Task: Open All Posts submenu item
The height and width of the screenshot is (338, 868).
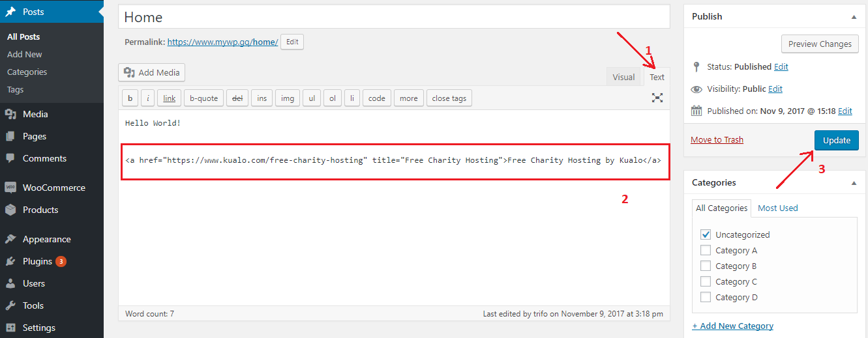Action: click(23, 37)
